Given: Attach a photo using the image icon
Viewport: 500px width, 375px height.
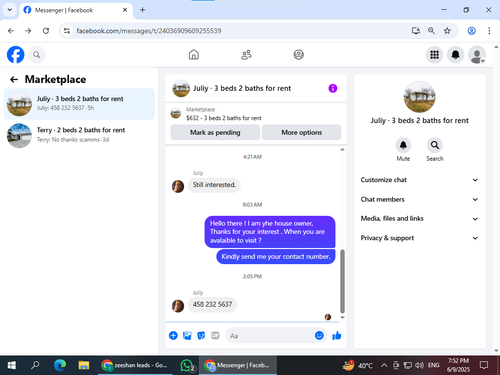Looking at the screenshot, I should pos(187,335).
